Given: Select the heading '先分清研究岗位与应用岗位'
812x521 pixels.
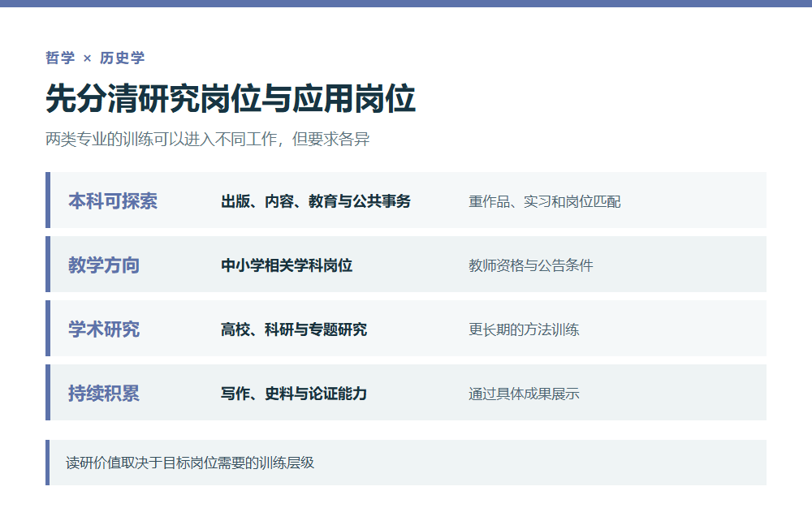Looking at the screenshot, I should pos(231,98).
